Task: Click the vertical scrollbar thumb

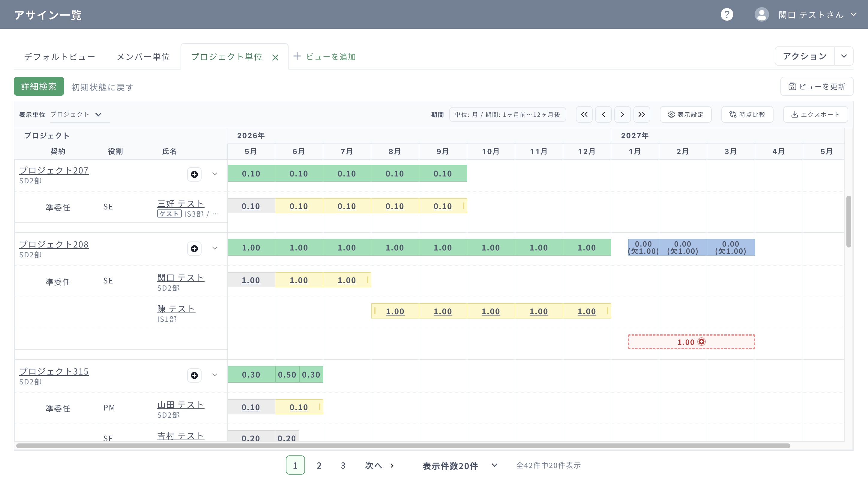Action: point(849,221)
